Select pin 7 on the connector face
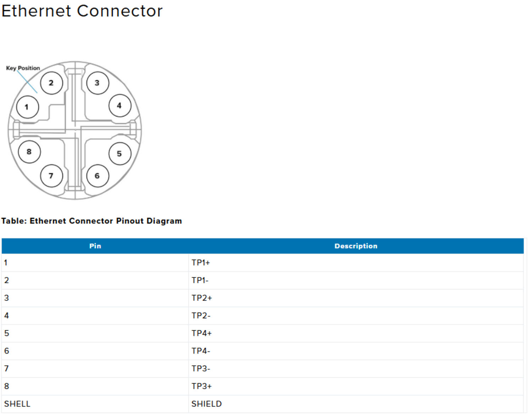The image size is (532, 419). coord(51,175)
